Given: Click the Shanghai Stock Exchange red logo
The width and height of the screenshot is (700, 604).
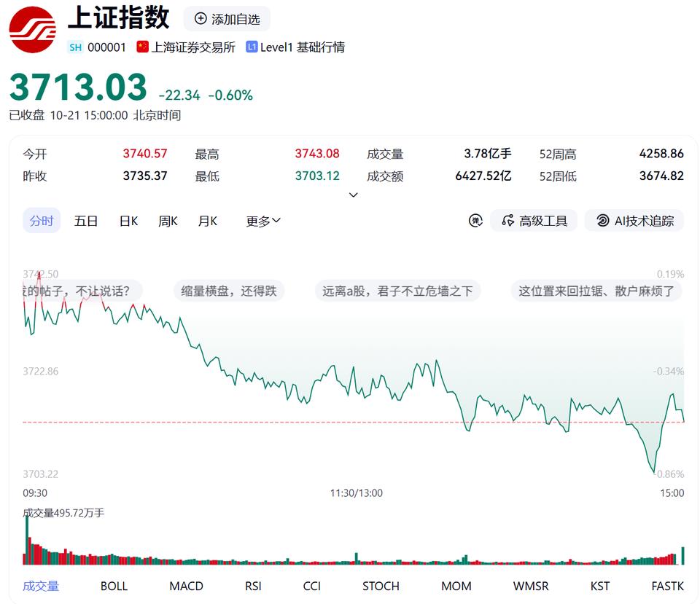Looking at the screenshot, I should [33, 30].
